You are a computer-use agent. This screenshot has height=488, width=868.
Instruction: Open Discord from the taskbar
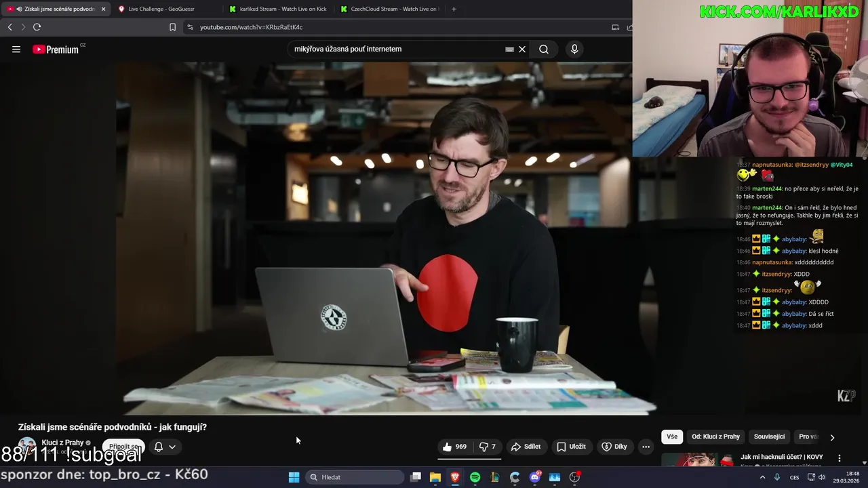coord(534,477)
